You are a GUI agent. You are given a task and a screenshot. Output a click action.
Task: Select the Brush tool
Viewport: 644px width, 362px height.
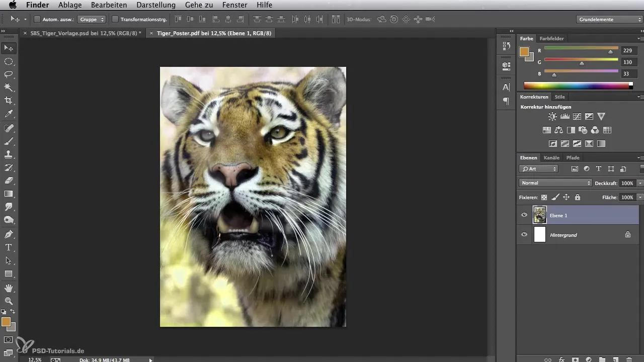(9, 141)
